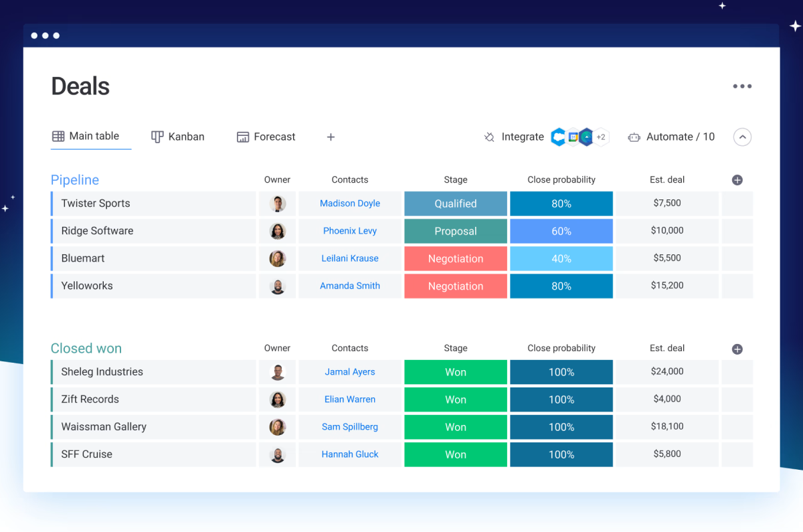803x532 pixels.
Task: Open the Qualified stage dropdown for Twister Sports
Action: tap(456, 203)
